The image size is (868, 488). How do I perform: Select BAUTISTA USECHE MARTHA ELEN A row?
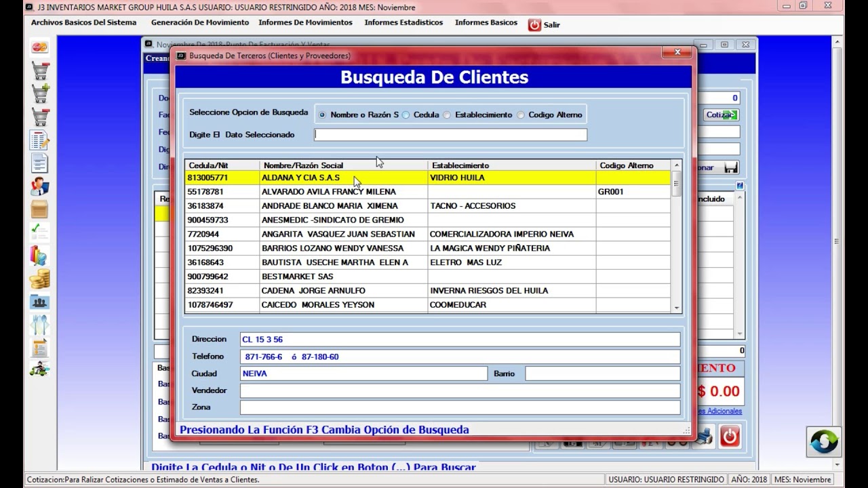point(428,262)
